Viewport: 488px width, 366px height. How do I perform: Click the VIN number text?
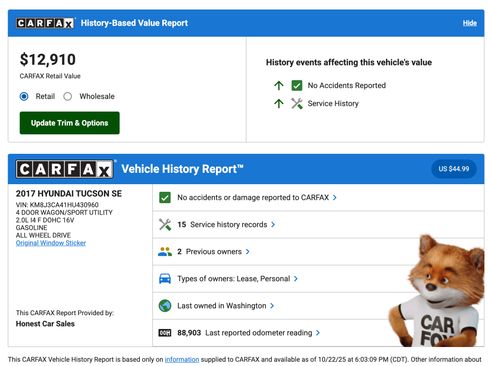57,205
